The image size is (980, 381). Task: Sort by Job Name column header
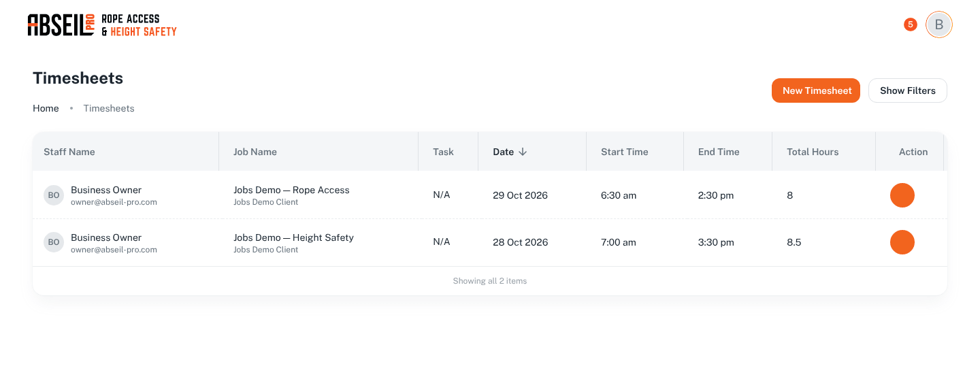tap(255, 152)
